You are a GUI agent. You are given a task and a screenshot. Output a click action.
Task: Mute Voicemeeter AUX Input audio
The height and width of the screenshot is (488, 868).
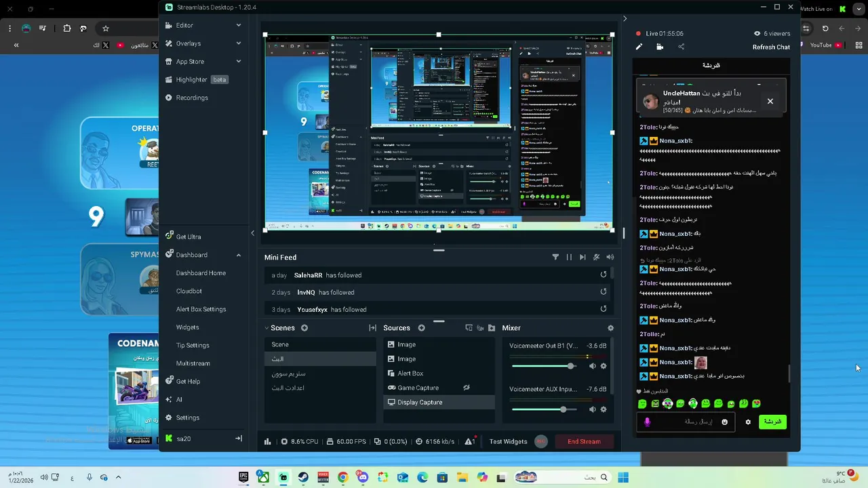[x=592, y=409]
